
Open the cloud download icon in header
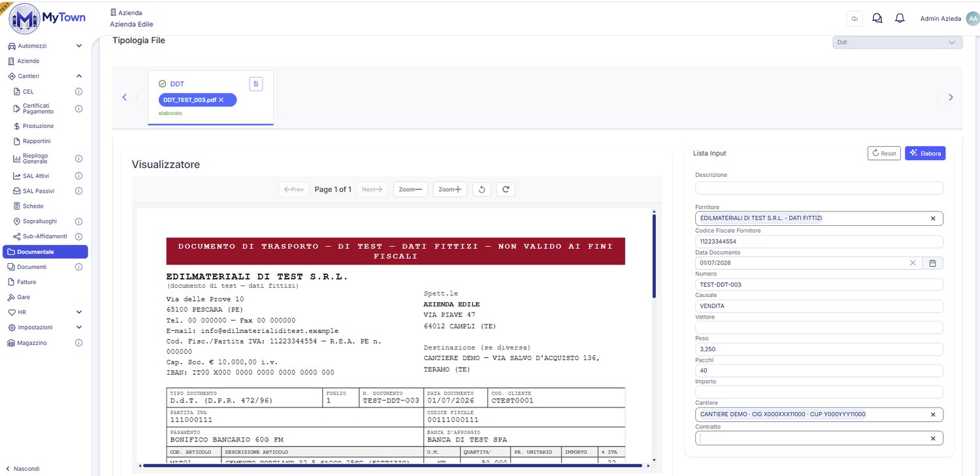tap(855, 18)
